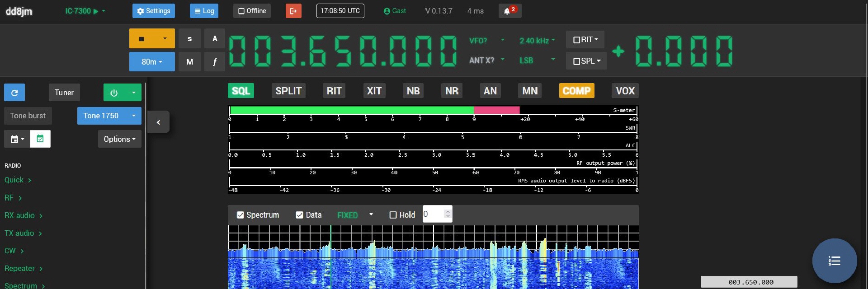The width and height of the screenshot is (868, 289).
Task: Toggle the COMP compressor button
Action: click(x=576, y=91)
